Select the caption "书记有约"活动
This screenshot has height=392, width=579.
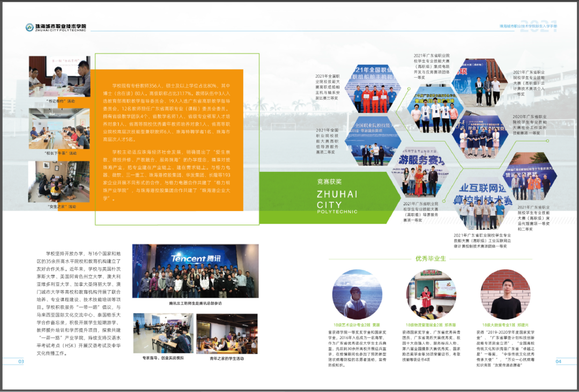coord(60,101)
